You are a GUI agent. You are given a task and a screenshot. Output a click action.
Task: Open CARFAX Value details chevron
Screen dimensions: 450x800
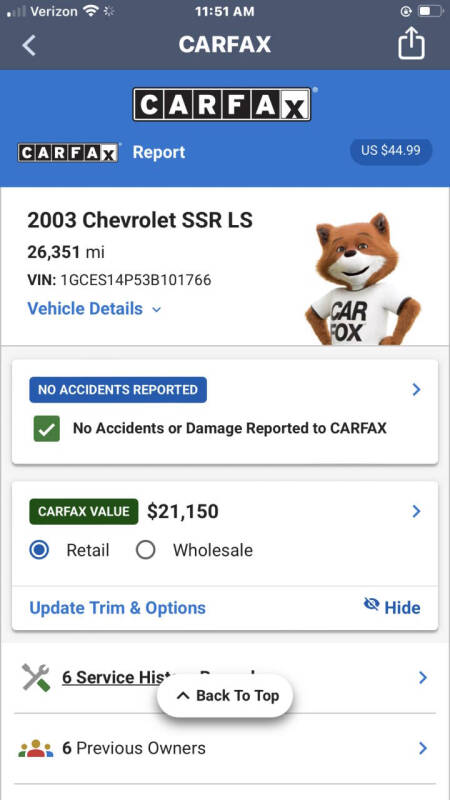[x=417, y=511]
